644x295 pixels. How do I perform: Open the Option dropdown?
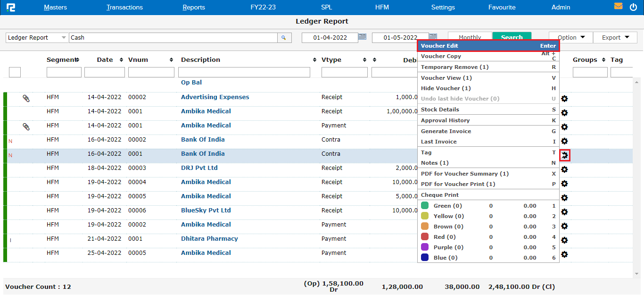pyautogui.click(x=571, y=38)
